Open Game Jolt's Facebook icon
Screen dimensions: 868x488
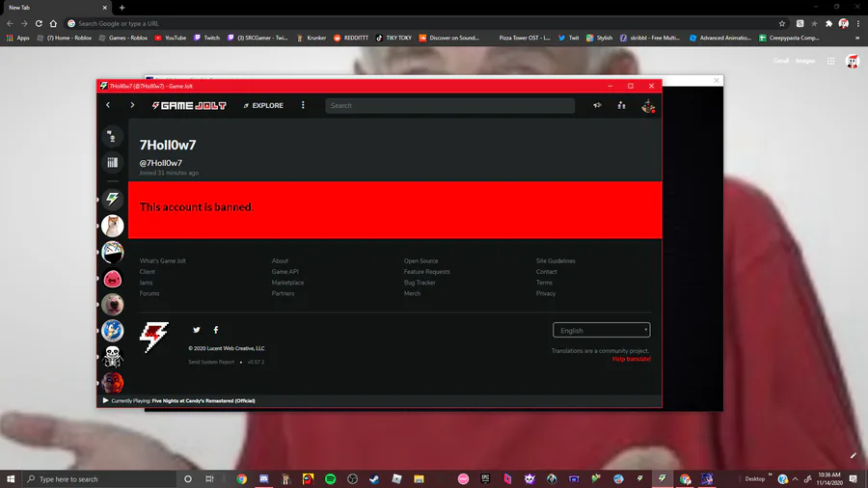(216, 330)
